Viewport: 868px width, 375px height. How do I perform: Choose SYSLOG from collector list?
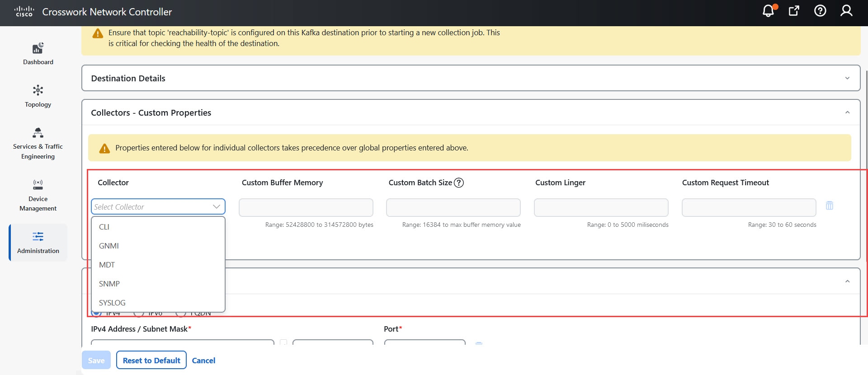(158, 303)
